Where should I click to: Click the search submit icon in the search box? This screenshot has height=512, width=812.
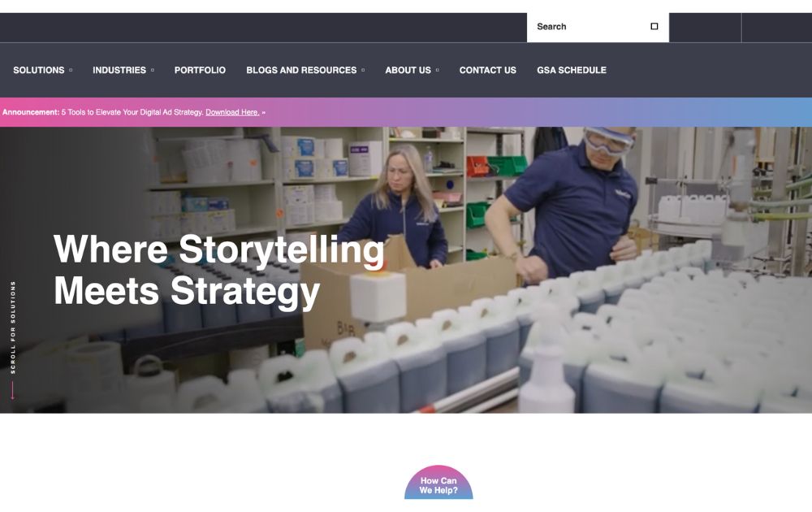click(x=654, y=27)
